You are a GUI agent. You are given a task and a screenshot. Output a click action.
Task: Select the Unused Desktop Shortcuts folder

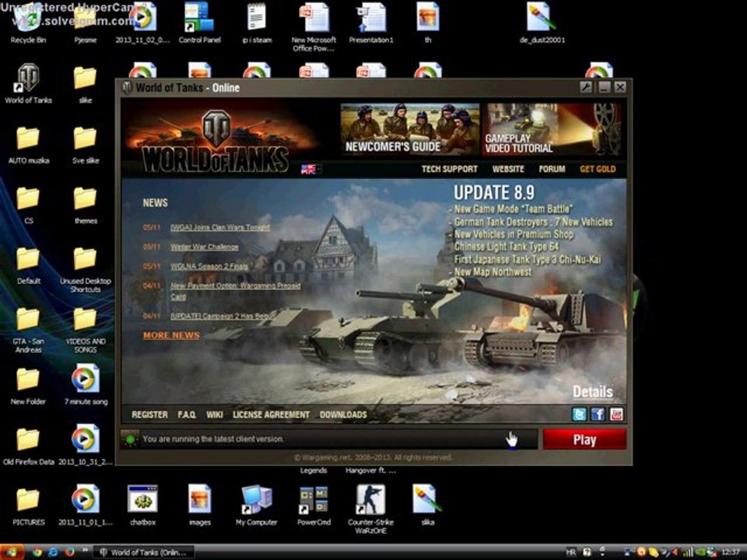[86, 270]
